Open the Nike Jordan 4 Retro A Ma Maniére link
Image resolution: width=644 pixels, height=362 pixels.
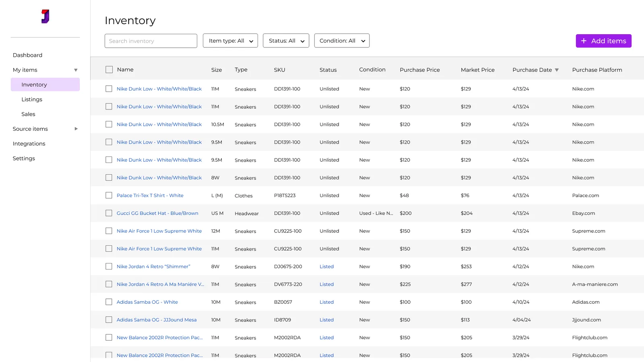point(160,284)
